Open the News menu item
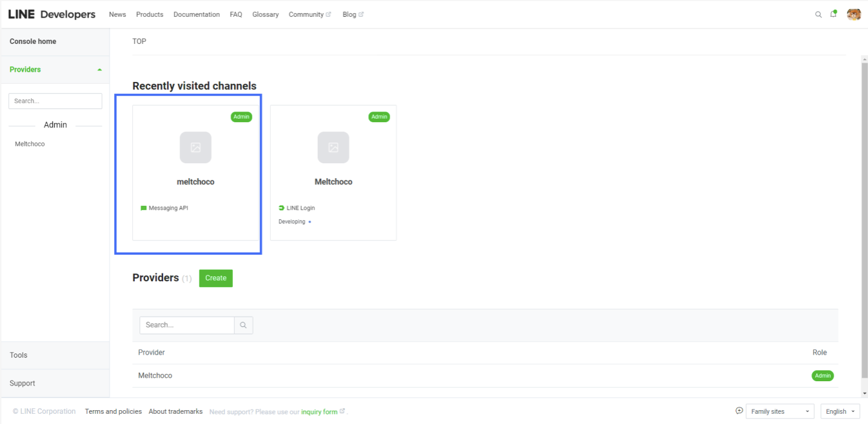This screenshot has height=424, width=868. [x=117, y=14]
